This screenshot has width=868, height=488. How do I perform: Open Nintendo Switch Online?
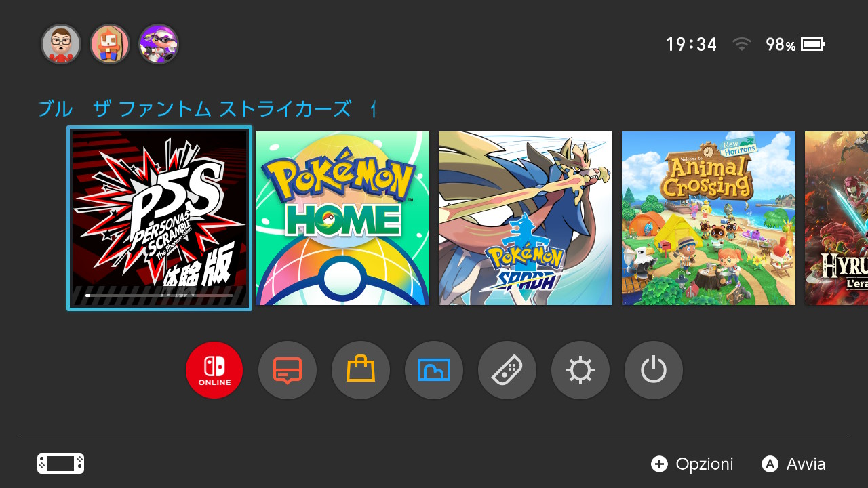(x=214, y=370)
